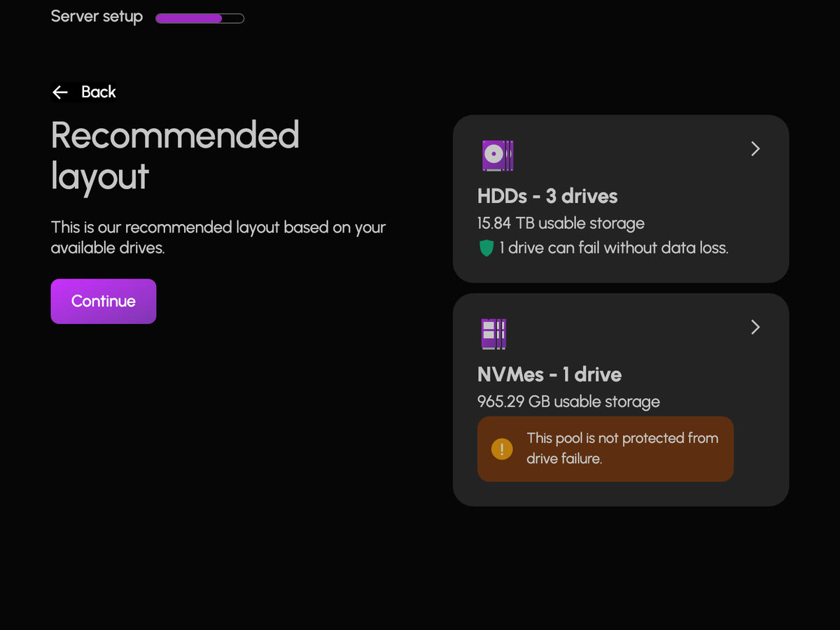This screenshot has width=840, height=630.
Task: Click the Continue button
Action: [x=104, y=301]
